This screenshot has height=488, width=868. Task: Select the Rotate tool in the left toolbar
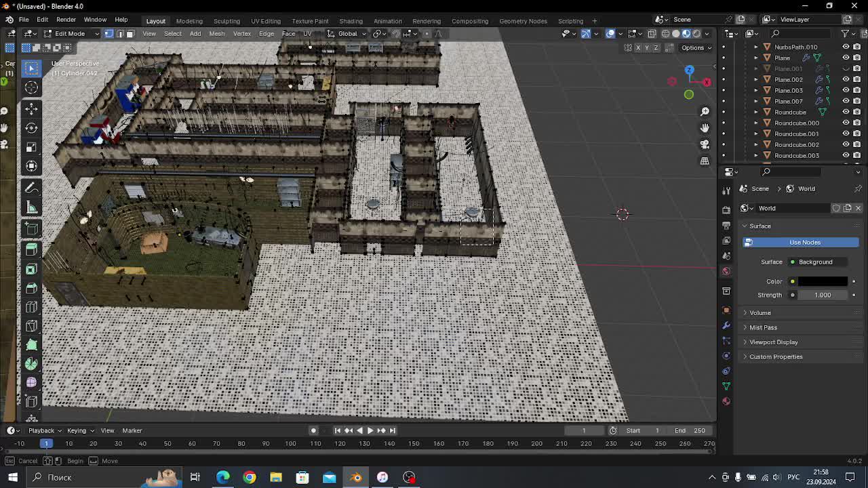(31, 127)
